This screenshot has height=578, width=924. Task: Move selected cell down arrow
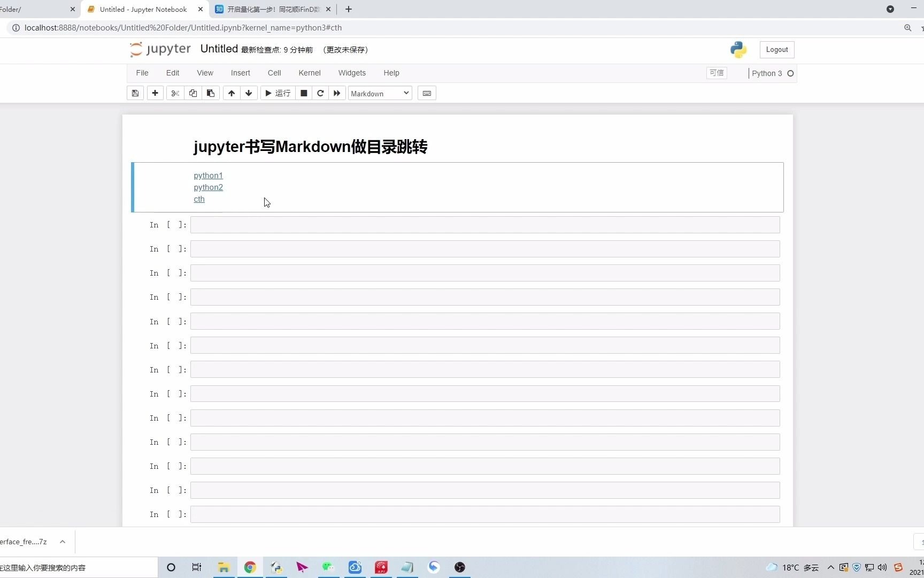tap(249, 93)
